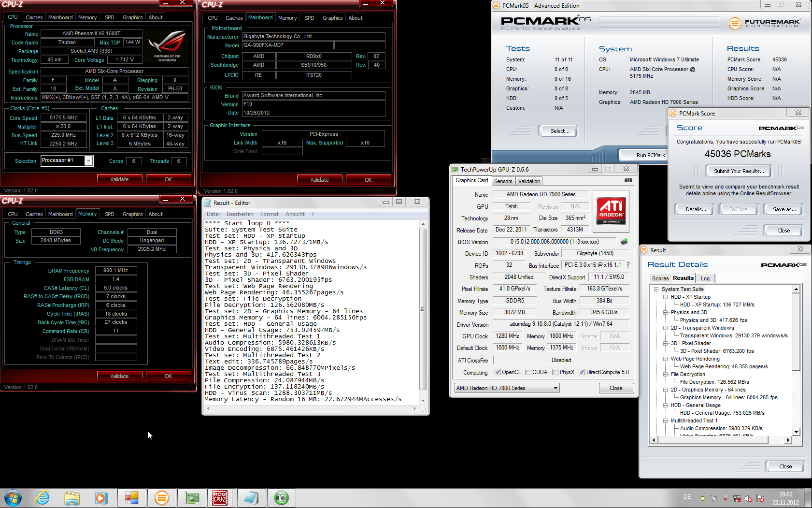Viewport: 812px width, 508px height.
Task: Open Scores tab in Result Details
Action: (660, 278)
